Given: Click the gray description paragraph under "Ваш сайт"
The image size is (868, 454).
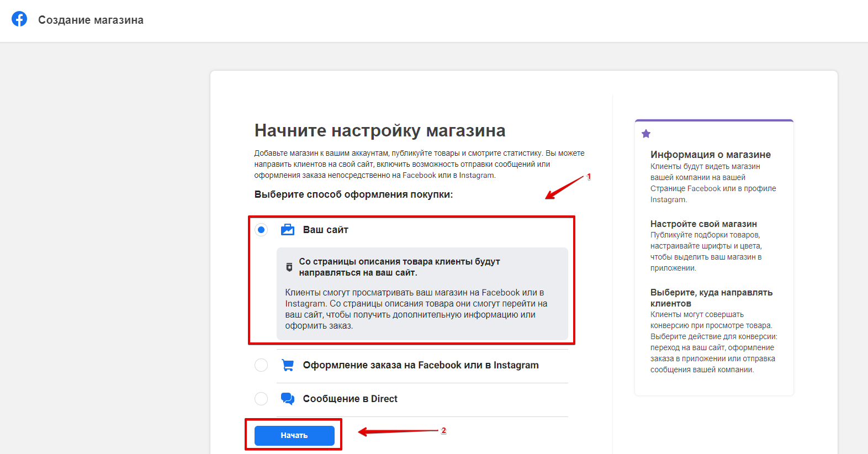Looking at the screenshot, I should 416,309.
